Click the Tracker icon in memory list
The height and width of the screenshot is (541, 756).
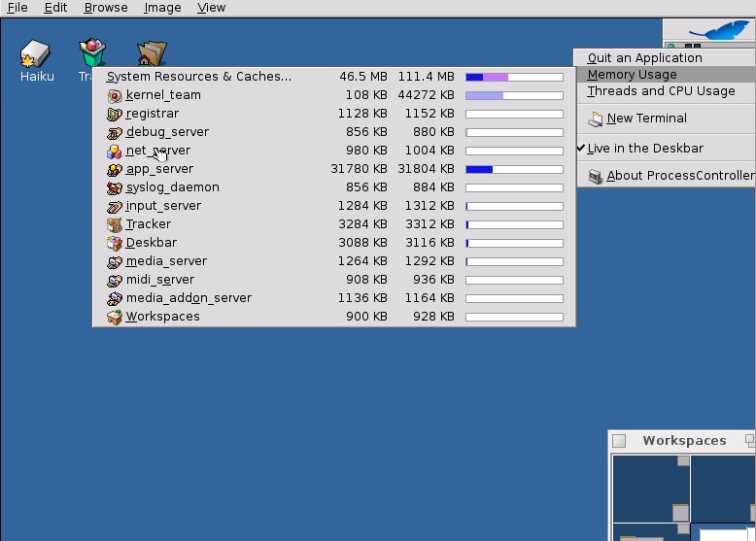[x=115, y=224]
